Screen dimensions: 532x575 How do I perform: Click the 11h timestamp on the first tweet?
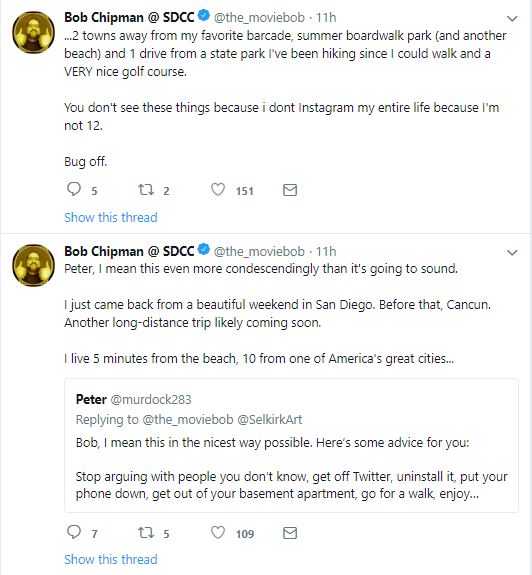coord(326,17)
